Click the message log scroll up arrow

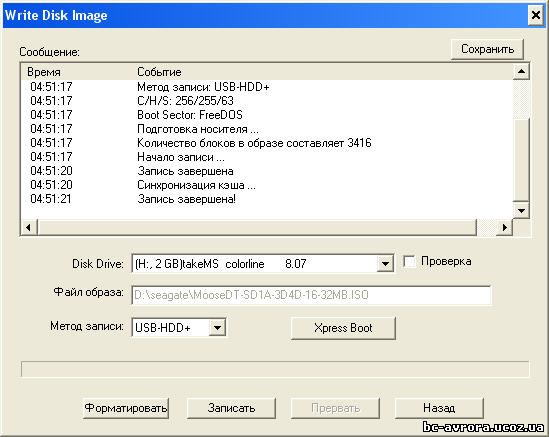pos(521,72)
